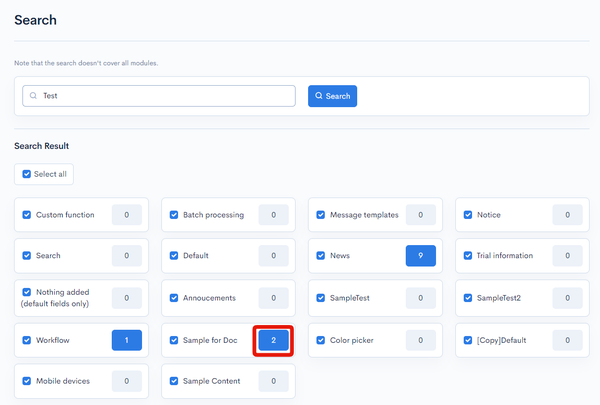Uncheck the Annoucements checkbox

click(x=174, y=298)
